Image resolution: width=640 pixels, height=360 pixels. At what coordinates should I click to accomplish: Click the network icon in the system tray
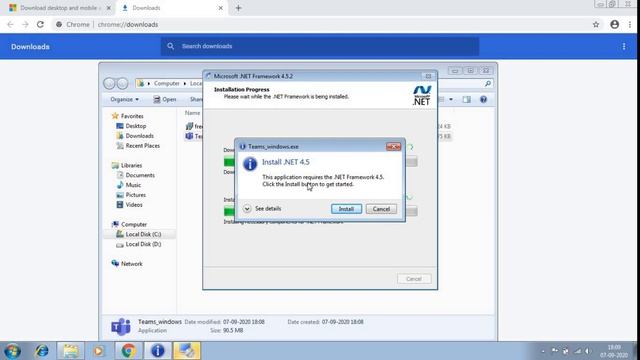pyautogui.click(x=577, y=351)
